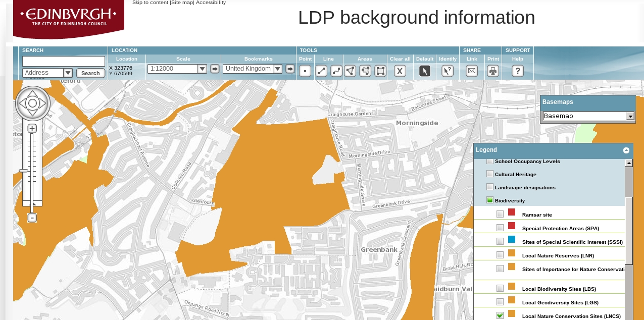Select the Default pointer tool
The image size is (644, 320).
425,71
